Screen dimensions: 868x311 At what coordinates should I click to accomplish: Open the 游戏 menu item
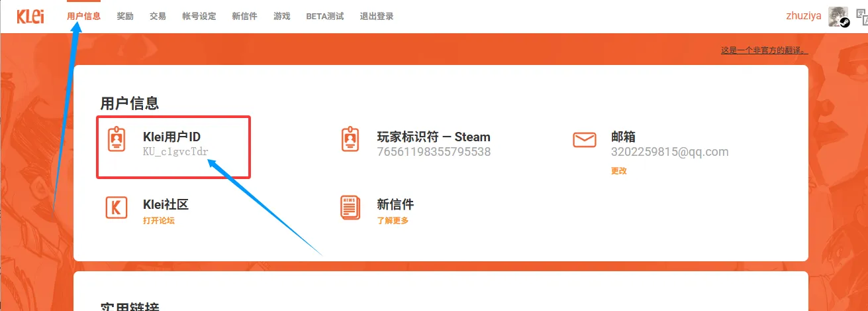coord(281,17)
